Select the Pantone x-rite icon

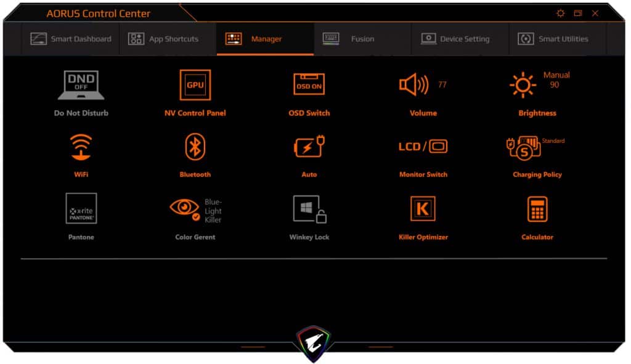[x=81, y=208]
